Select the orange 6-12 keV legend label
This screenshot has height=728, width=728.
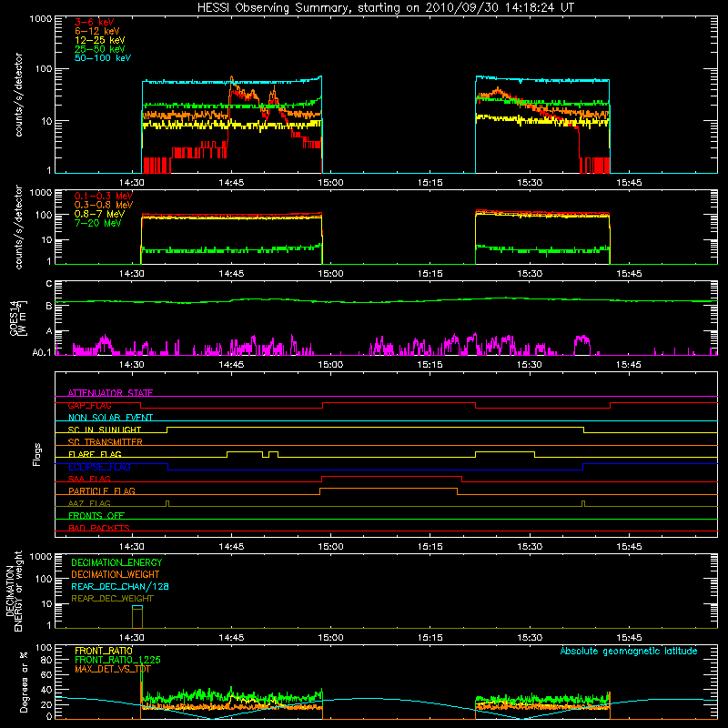point(97,31)
